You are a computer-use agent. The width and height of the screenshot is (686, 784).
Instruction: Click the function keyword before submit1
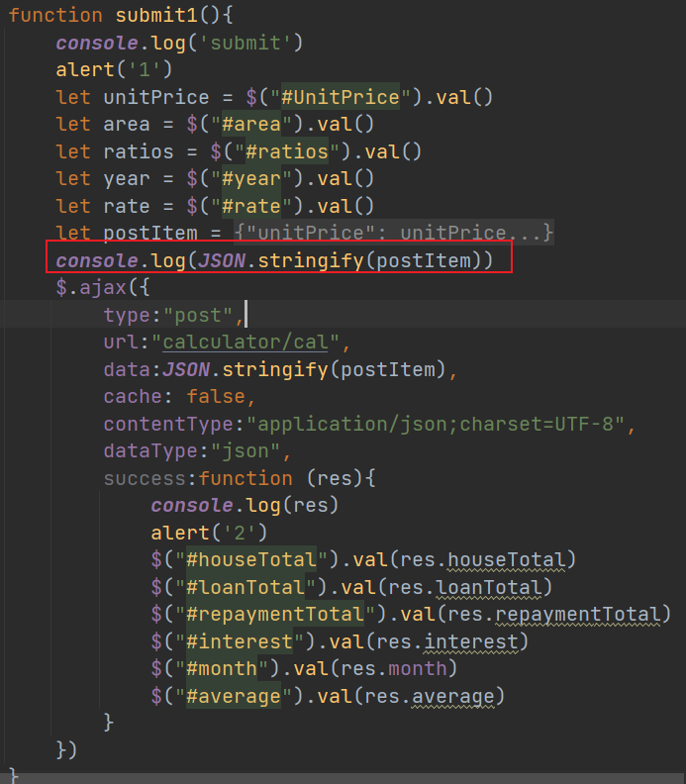(x=55, y=15)
